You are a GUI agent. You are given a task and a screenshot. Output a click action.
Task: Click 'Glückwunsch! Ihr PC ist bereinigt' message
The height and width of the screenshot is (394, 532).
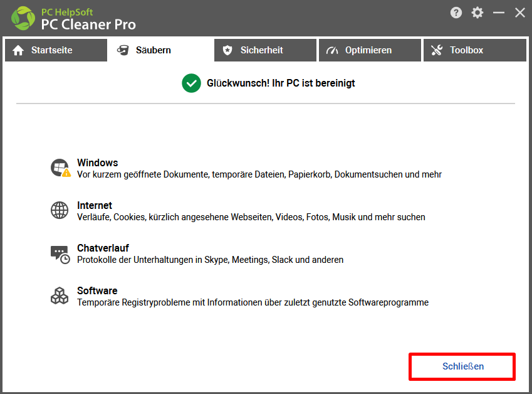[281, 83]
